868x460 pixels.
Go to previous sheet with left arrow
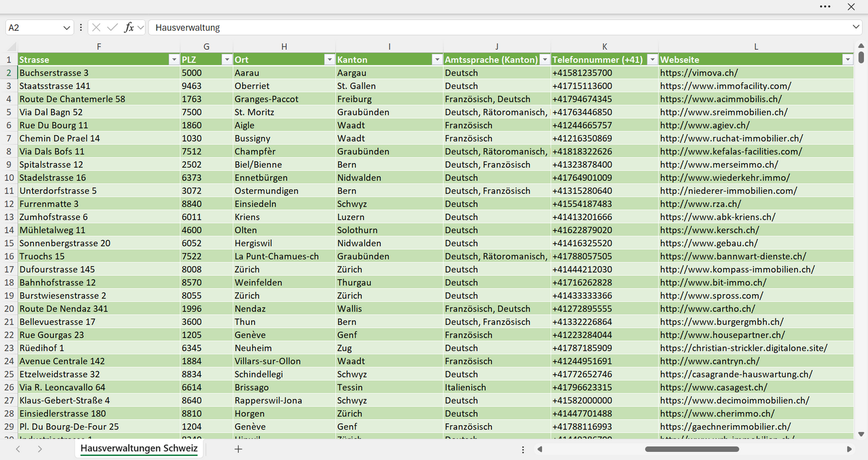(x=18, y=449)
